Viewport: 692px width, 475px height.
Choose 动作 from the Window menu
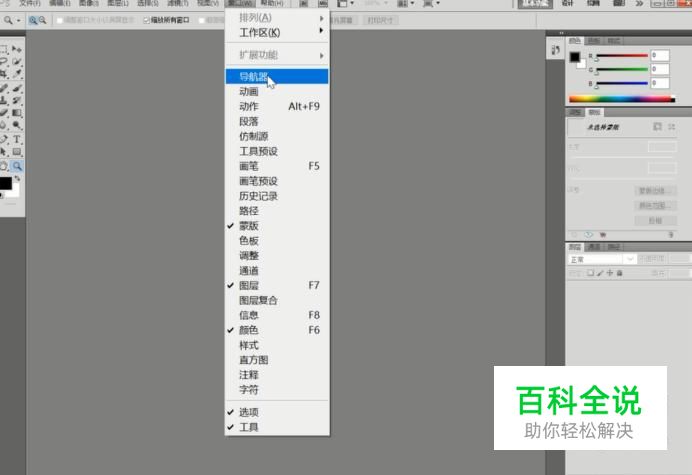pyautogui.click(x=277, y=106)
